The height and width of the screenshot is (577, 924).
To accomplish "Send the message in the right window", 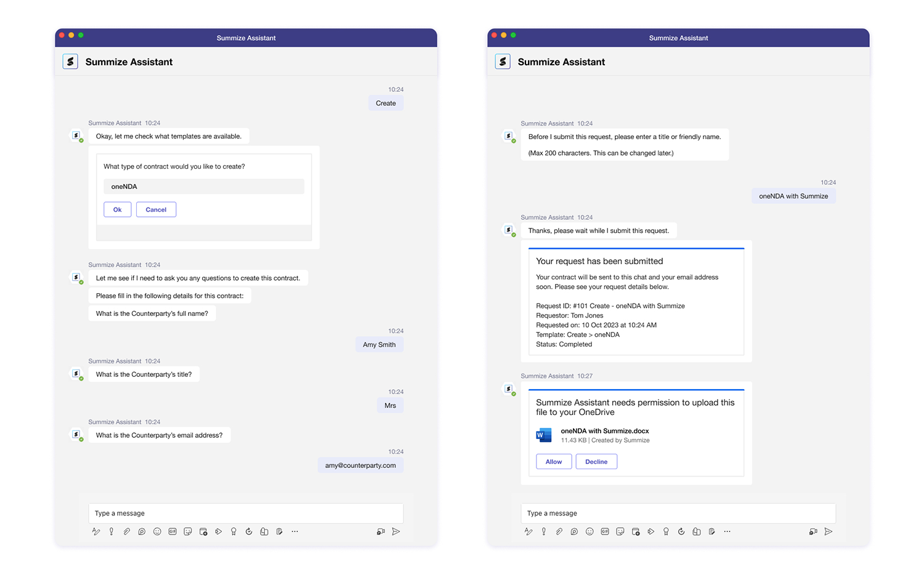I will 829,531.
